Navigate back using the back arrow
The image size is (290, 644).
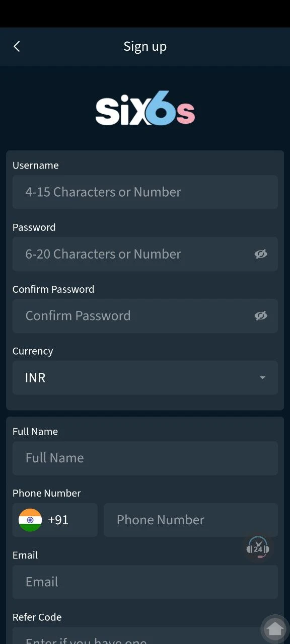pyautogui.click(x=17, y=46)
